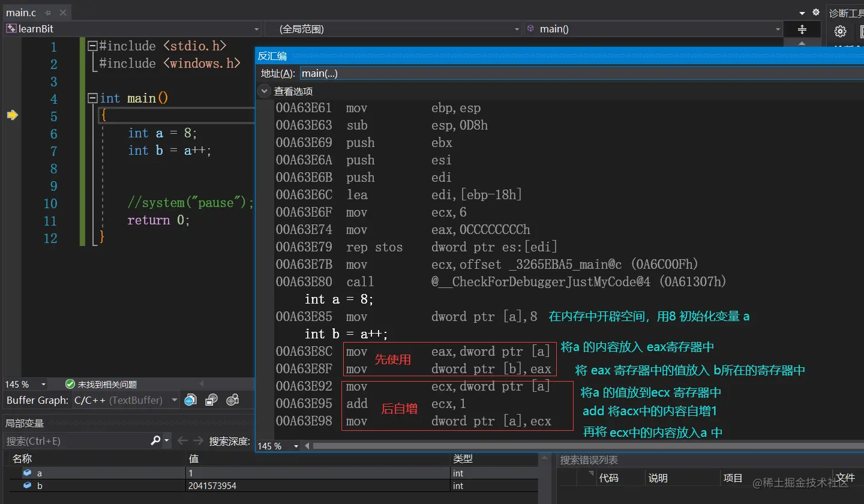The width and height of the screenshot is (864, 504).
Task: Open the document tab settings gear
Action: (815, 12)
